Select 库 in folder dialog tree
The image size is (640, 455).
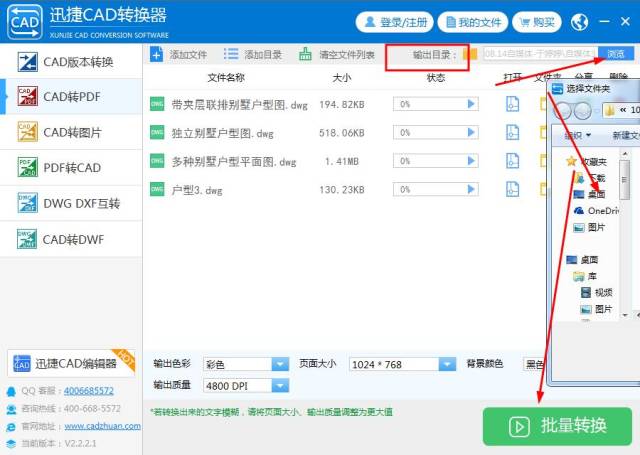point(585,276)
